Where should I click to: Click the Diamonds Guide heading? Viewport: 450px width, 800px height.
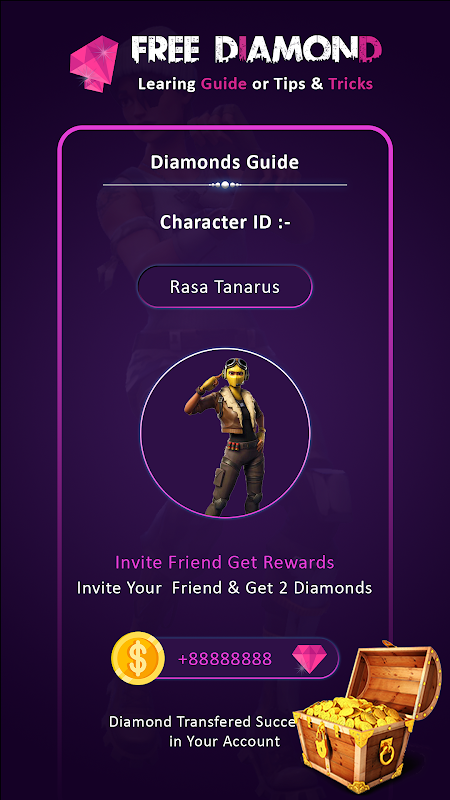[224, 162]
